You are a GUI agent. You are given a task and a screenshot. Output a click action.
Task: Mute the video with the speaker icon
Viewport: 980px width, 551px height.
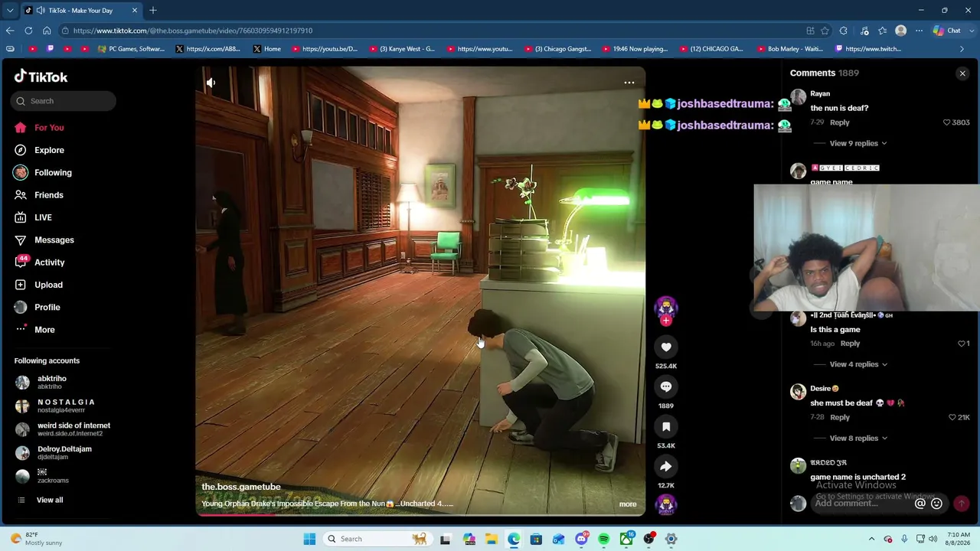(x=211, y=83)
